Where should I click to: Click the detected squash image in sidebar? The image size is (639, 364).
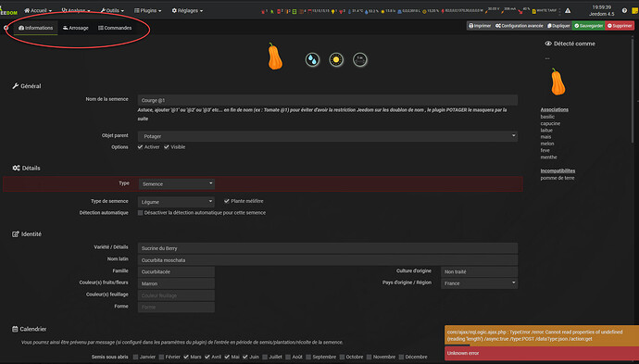click(x=558, y=82)
